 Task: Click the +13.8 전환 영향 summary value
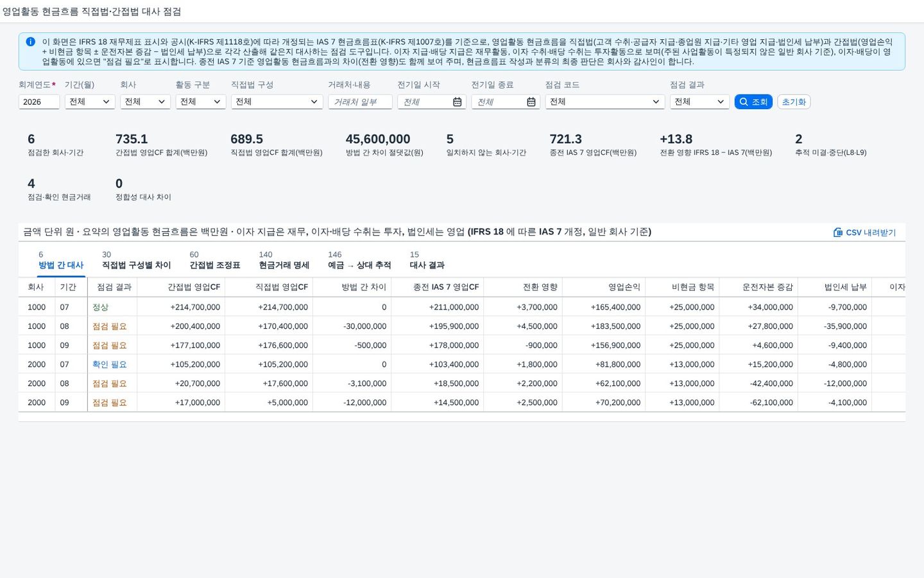coord(676,139)
